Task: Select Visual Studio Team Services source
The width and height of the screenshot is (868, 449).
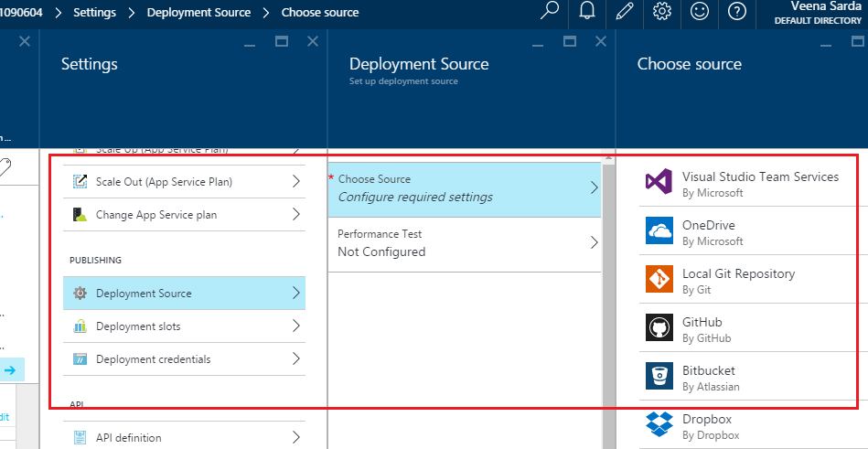Action: pyautogui.click(x=759, y=183)
